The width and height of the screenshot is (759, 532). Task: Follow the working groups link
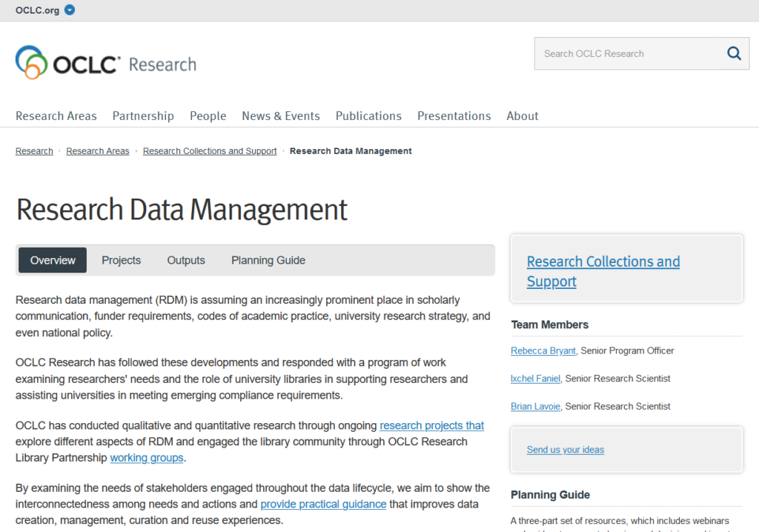147,458
